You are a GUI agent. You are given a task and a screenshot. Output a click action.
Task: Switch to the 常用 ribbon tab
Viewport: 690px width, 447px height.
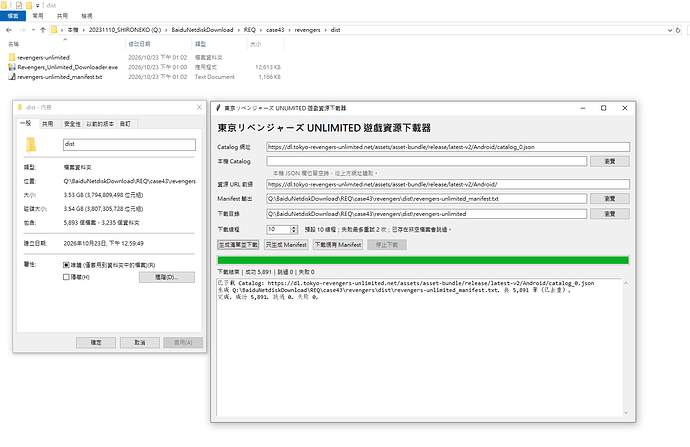(38, 16)
